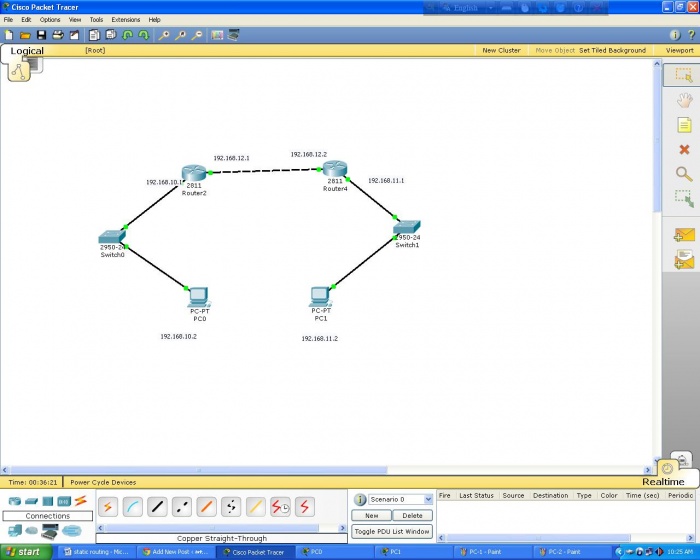This screenshot has width=700, height=560.
Task: Pick the Move Layout hand tool
Action: point(684,100)
